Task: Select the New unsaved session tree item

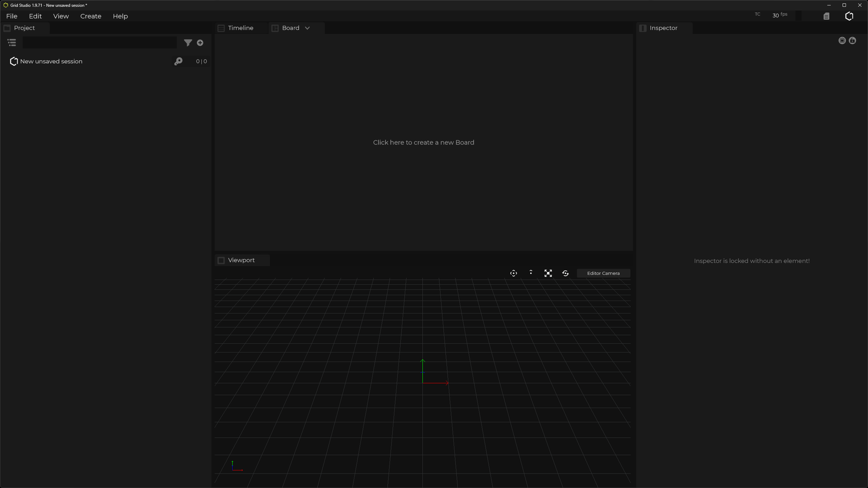Action: 51,61
